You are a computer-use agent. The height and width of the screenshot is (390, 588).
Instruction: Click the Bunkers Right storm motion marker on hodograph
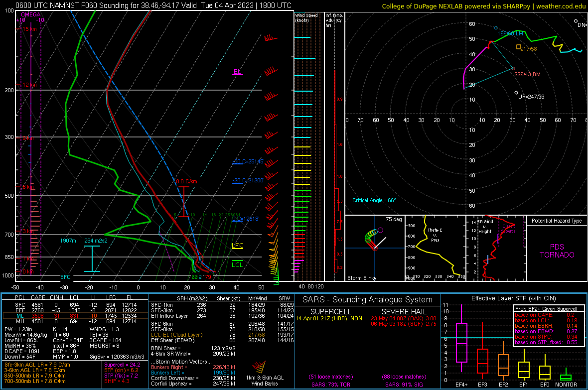coord(513,69)
